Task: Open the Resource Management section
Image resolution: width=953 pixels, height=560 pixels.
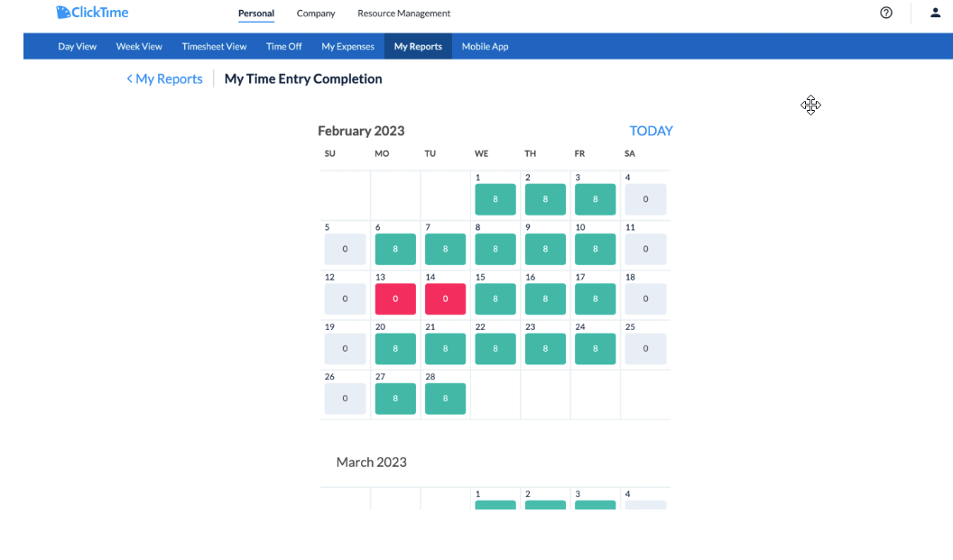Action: coord(403,14)
